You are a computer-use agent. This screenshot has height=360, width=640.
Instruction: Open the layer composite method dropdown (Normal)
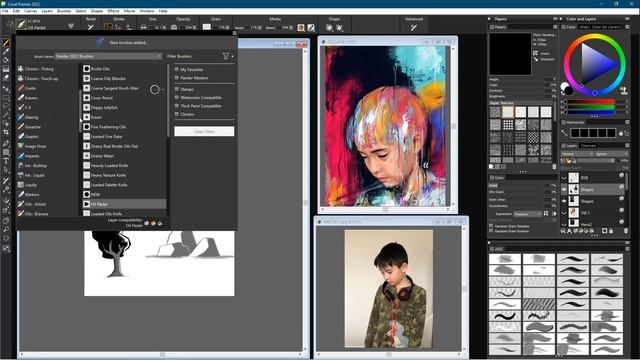tap(577, 154)
